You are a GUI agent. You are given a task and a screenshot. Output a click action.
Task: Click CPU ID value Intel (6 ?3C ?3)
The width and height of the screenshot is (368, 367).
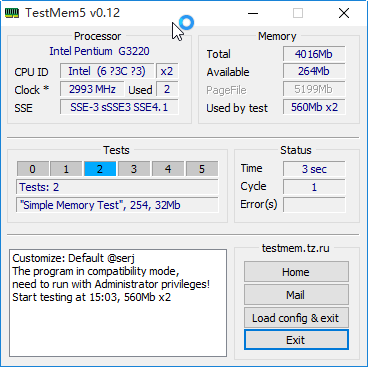pos(107,71)
